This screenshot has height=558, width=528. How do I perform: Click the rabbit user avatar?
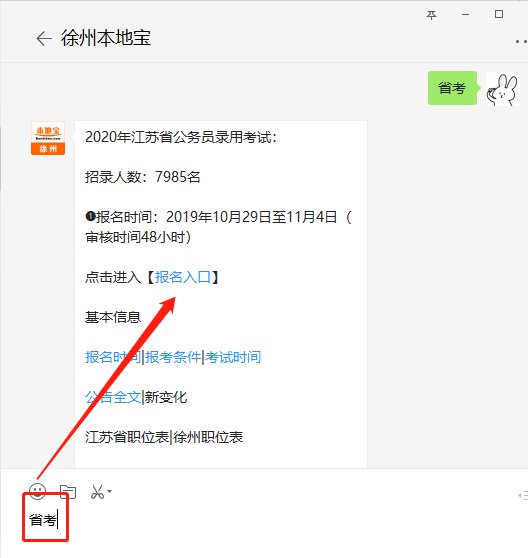click(502, 89)
